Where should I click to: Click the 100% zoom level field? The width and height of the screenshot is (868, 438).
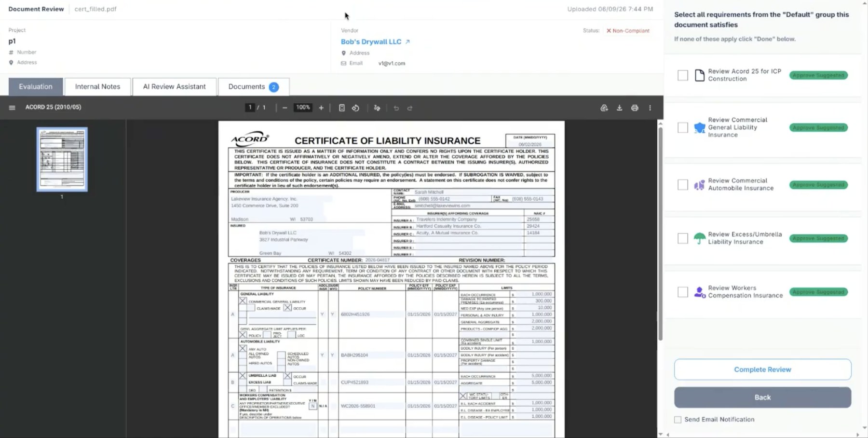(303, 108)
